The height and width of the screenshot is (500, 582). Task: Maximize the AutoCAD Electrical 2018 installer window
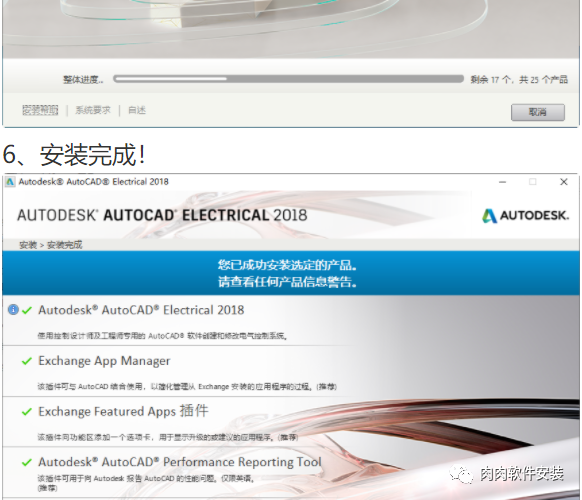[533, 182]
